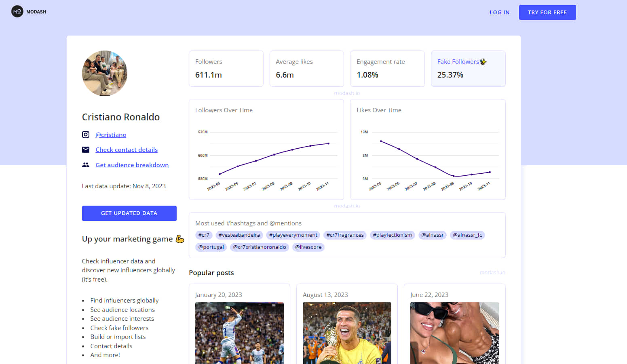The height and width of the screenshot is (364, 627).
Task: Click the flexed arm emoji icon
Action: click(180, 239)
